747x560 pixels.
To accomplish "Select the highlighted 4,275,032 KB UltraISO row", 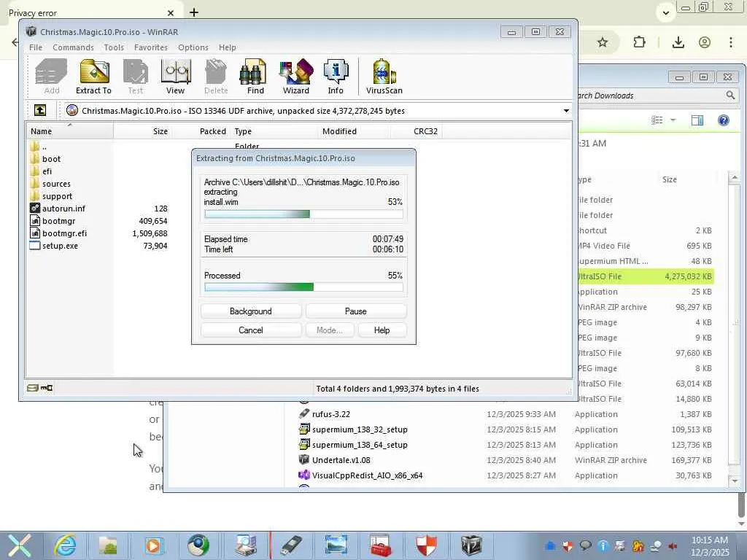I will [x=646, y=276].
